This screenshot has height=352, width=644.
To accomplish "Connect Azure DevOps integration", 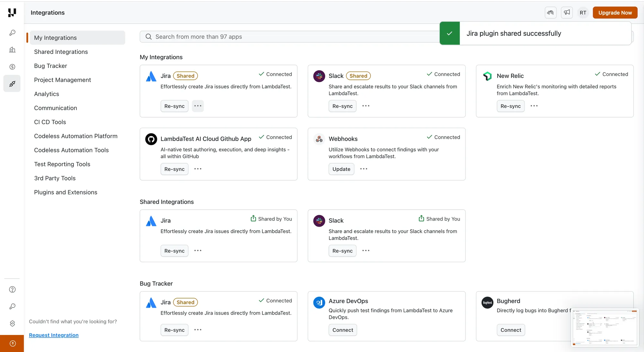I will [343, 330].
